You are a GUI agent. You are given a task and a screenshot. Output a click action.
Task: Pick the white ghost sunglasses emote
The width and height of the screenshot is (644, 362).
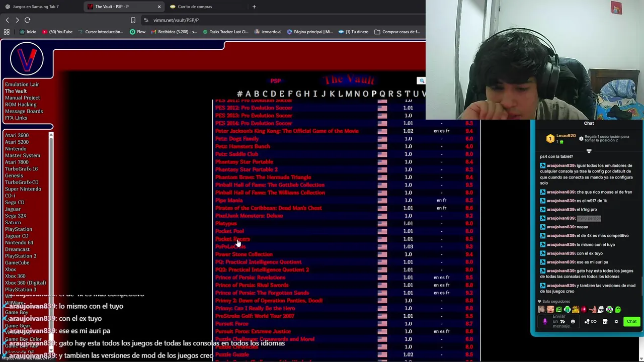601,310
